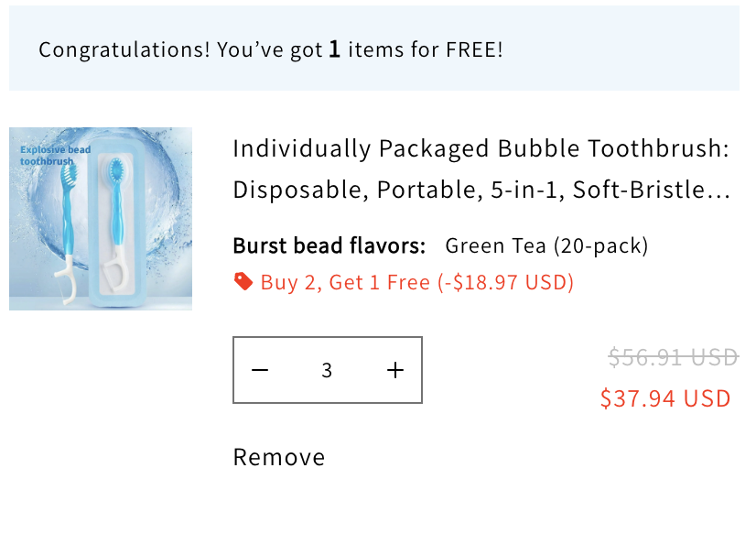This screenshot has height=555, width=756.
Task: Click the quantity field showing 3
Action: tap(327, 370)
